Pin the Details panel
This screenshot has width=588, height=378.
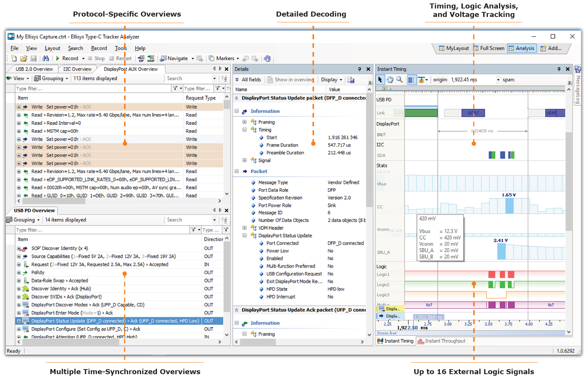coord(360,69)
